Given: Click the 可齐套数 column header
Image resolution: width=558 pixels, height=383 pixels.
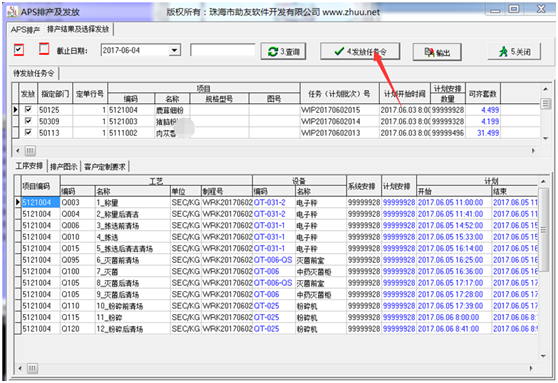Looking at the screenshot, I should coord(483,94).
